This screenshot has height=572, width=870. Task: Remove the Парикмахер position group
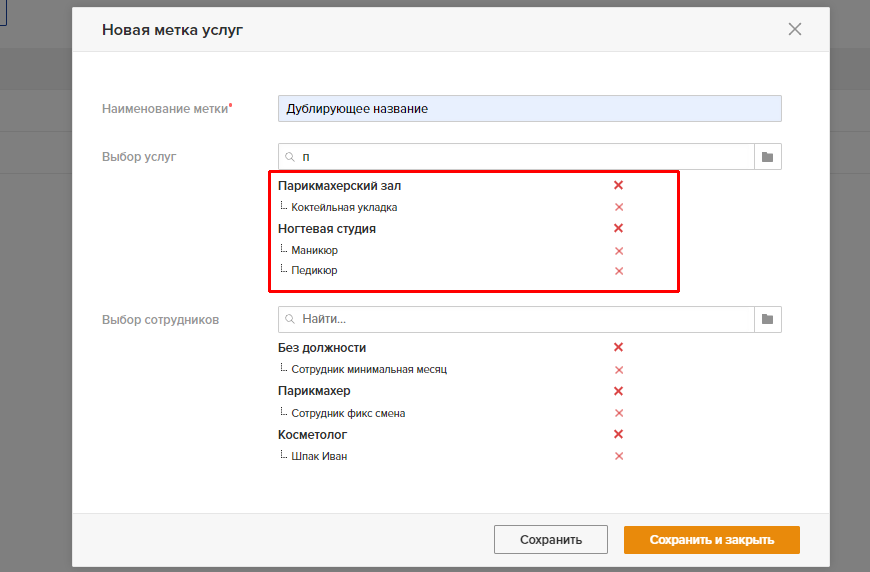click(x=618, y=391)
